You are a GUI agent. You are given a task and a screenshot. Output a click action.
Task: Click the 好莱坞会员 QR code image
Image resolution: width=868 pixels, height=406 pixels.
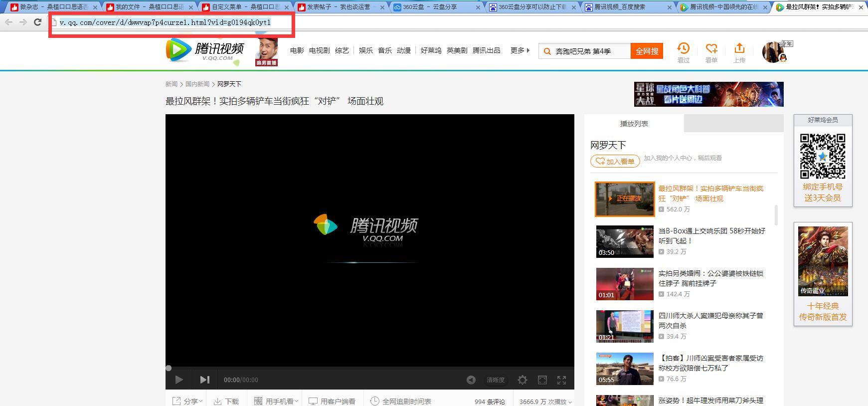[x=823, y=156]
